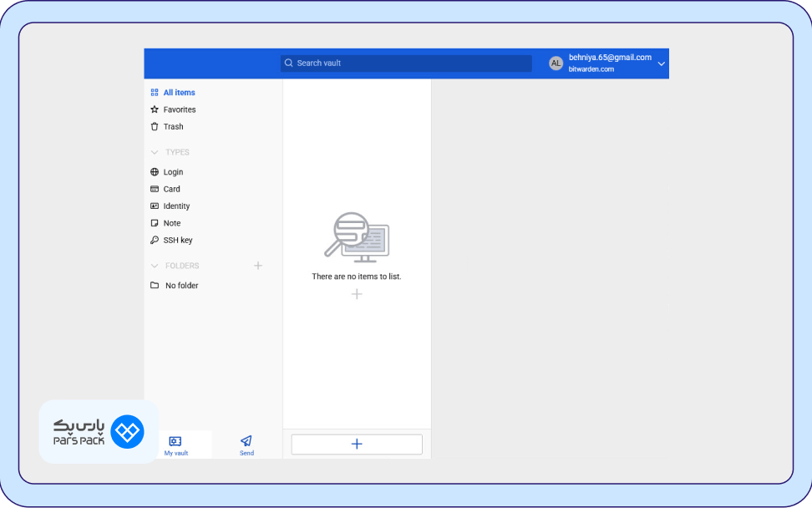The width and height of the screenshot is (812, 508).
Task: Click the plus under 'no items to list'
Action: click(357, 294)
